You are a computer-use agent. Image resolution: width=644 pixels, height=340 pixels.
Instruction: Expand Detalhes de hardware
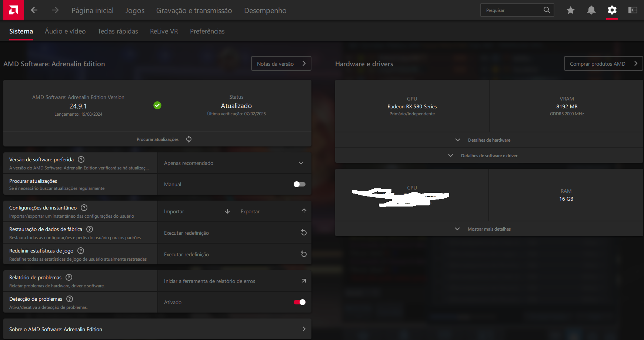489,140
